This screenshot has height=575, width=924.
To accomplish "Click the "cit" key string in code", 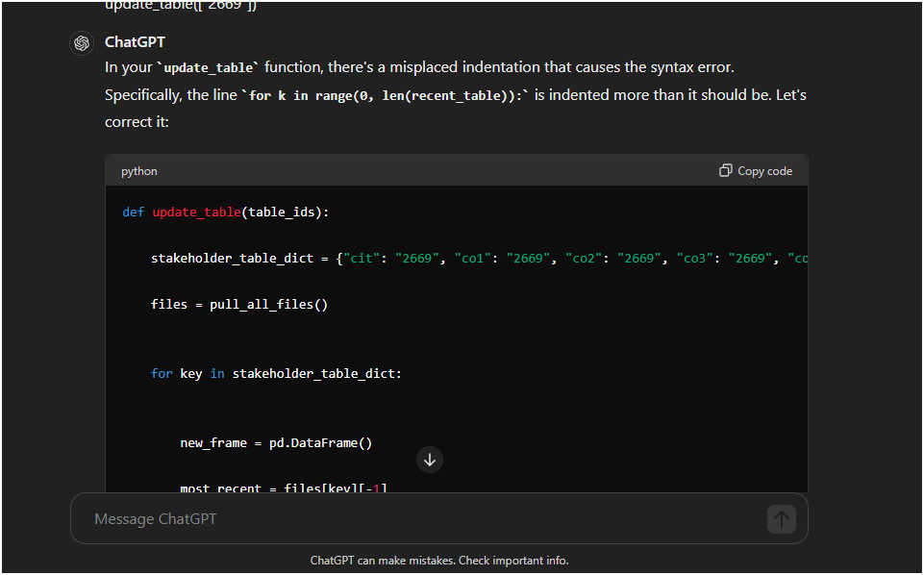I will click(x=362, y=258).
